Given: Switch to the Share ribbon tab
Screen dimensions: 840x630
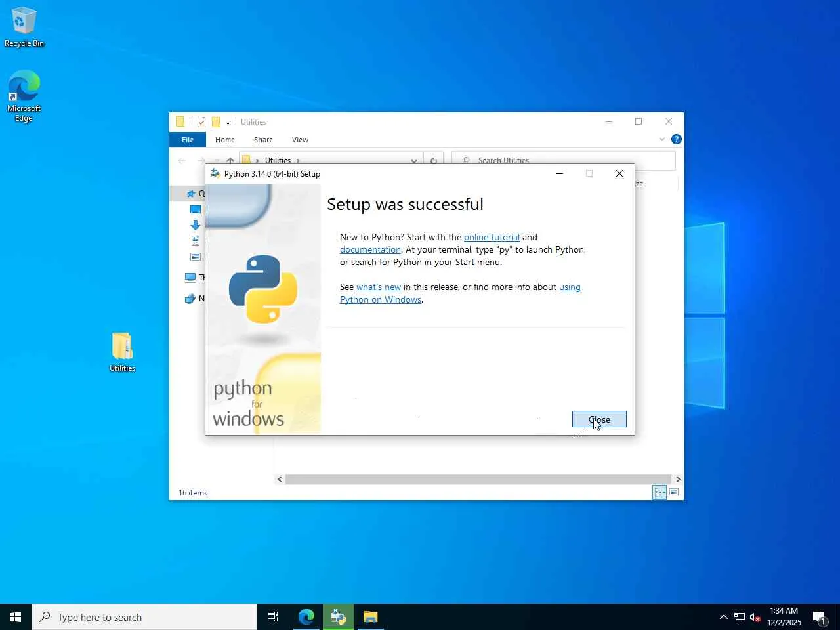Looking at the screenshot, I should click(263, 140).
